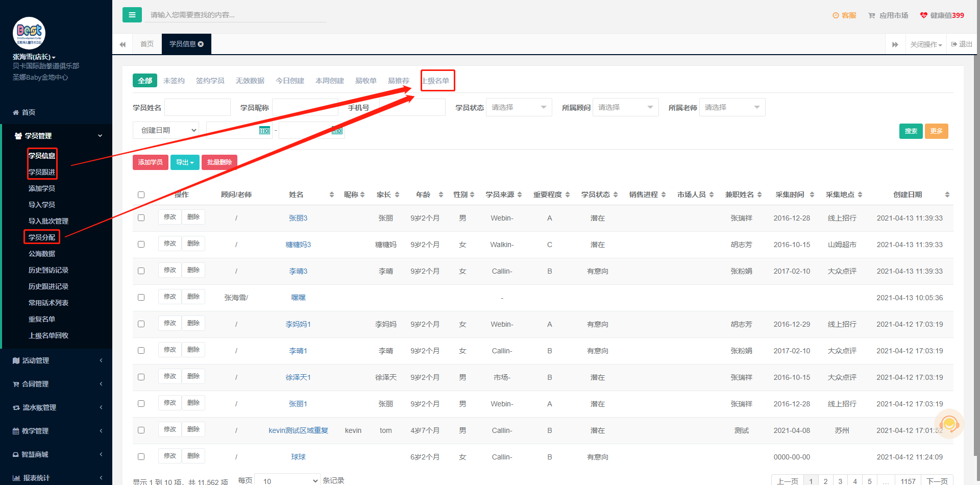Click the orange headset support icon
The height and width of the screenshot is (485, 980).
coord(949,424)
